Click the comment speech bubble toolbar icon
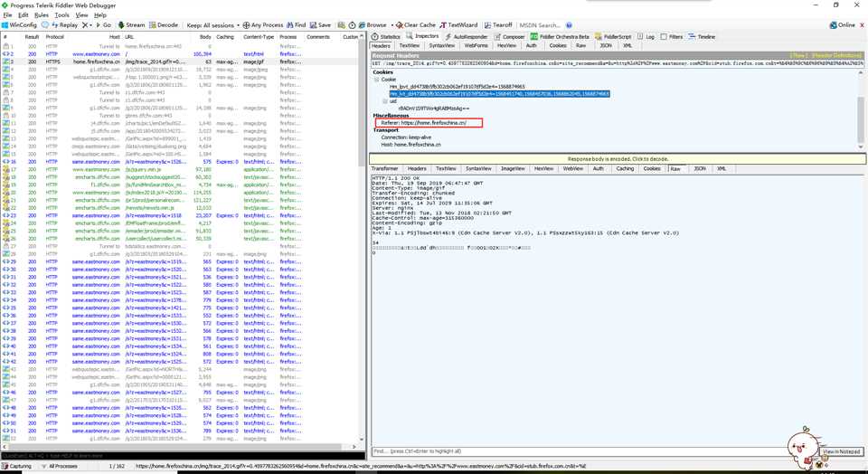Image resolution: width=868 pixels, height=474 pixels. (x=45, y=25)
